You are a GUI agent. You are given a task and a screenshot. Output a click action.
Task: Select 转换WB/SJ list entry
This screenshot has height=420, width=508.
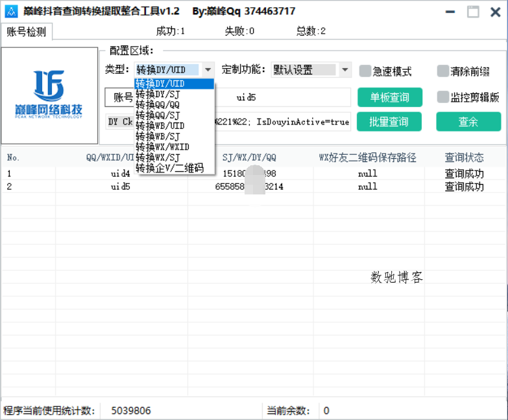[x=175, y=137]
